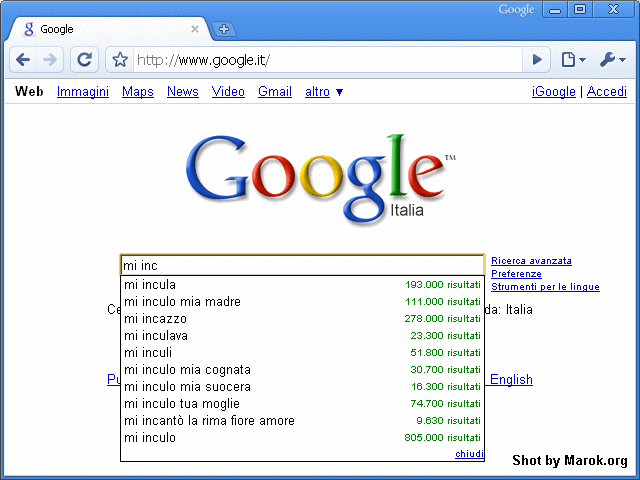Select the Google tab
The height and width of the screenshot is (480, 640).
[x=108, y=29]
